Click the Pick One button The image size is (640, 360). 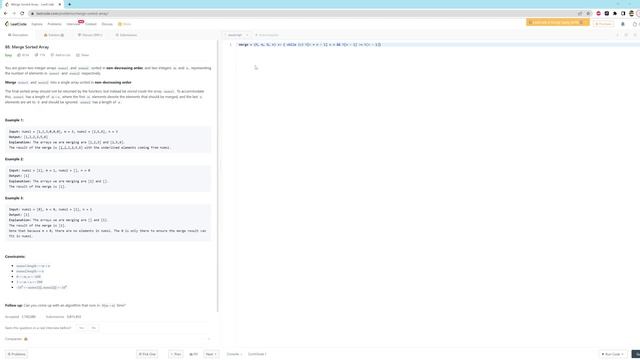coord(147,354)
